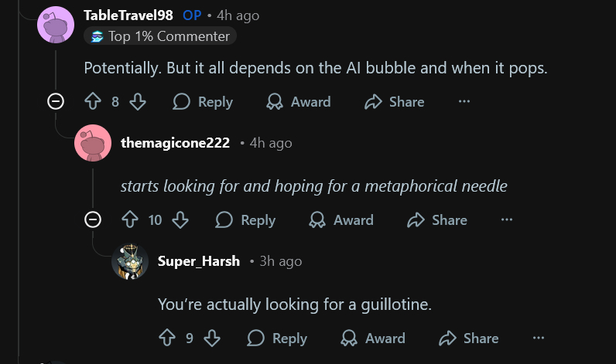This screenshot has height=364, width=616.
Task: Click themagicone222's pink avatar
Action: [x=93, y=143]
